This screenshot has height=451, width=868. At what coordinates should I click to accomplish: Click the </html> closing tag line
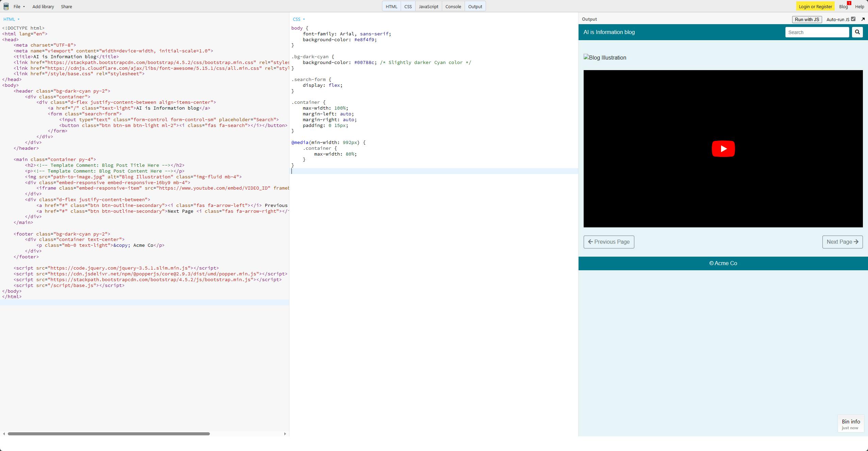12,296
